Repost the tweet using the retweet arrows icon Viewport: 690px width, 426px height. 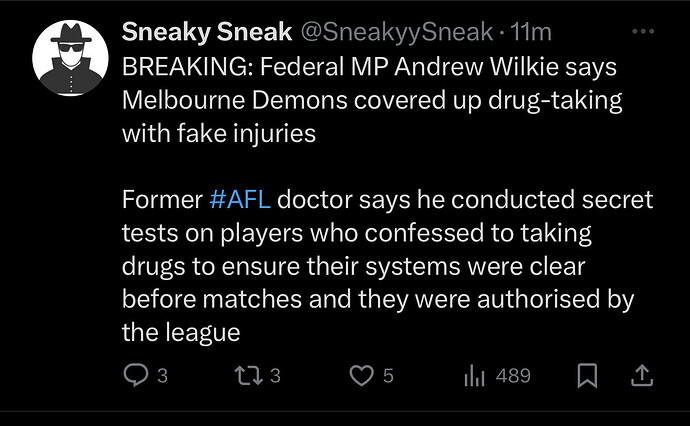click(249, 375)
